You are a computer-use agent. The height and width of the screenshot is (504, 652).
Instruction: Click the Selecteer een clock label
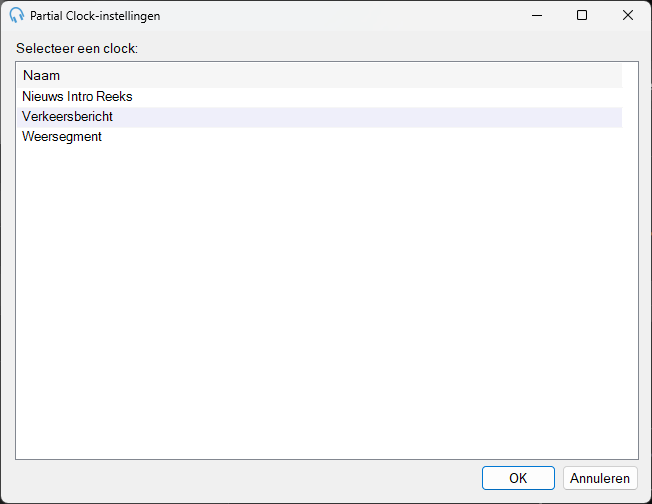coord(77,48)
